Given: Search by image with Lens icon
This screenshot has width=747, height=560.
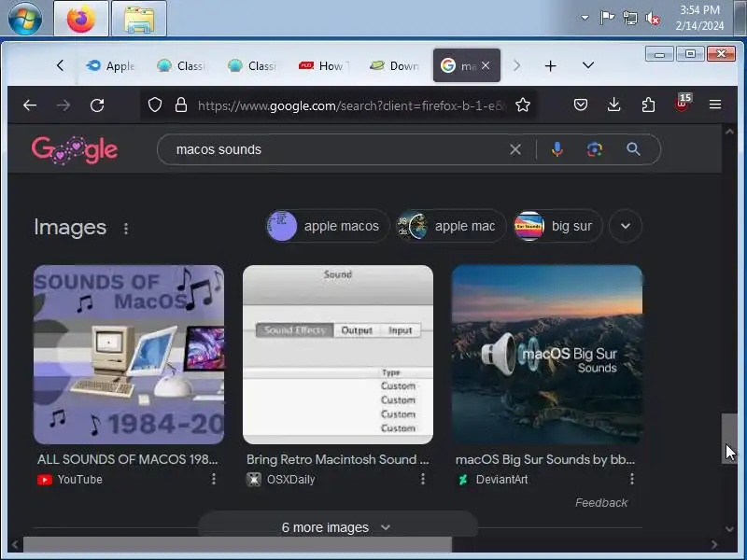Looking at the screenshot, I should (x=595, y=149).
